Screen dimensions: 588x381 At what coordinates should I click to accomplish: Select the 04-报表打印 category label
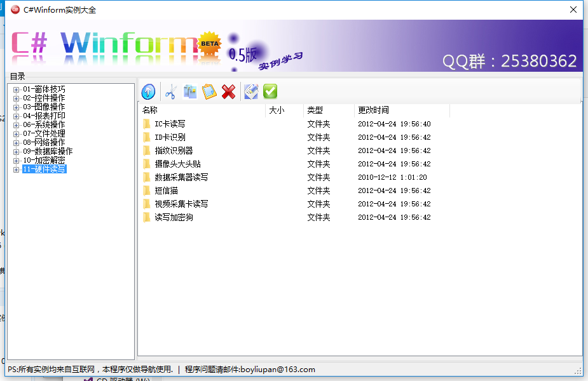(44, 116)
